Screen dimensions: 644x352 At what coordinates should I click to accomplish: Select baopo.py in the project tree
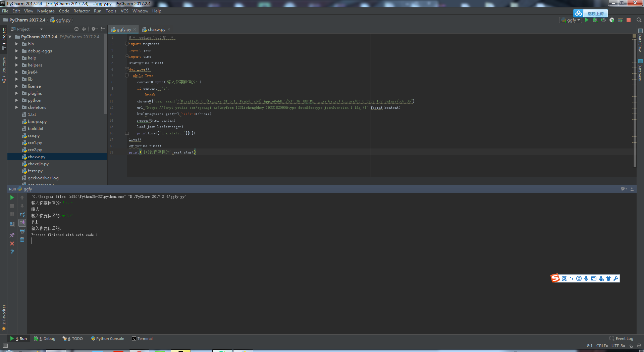click(37, 122)
